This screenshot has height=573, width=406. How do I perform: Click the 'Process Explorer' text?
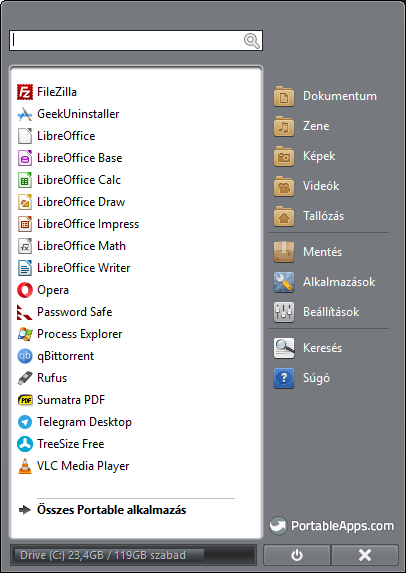[x=80, y=334]
